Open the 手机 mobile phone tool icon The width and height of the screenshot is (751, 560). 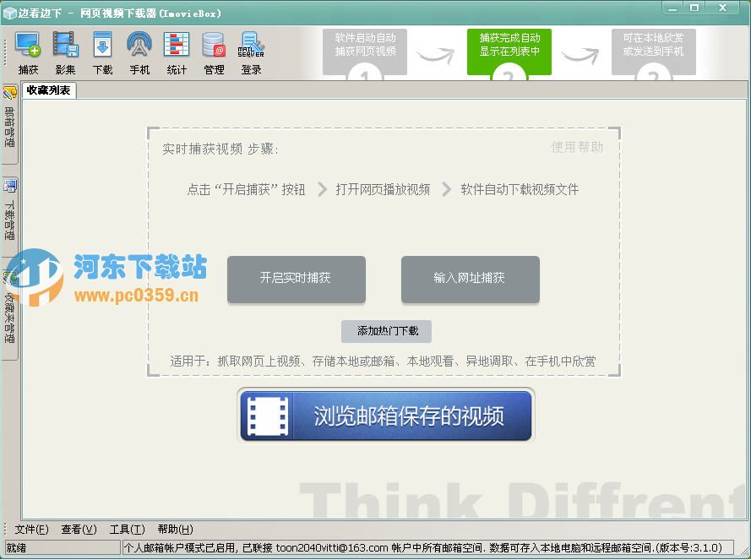coord(139,51)
